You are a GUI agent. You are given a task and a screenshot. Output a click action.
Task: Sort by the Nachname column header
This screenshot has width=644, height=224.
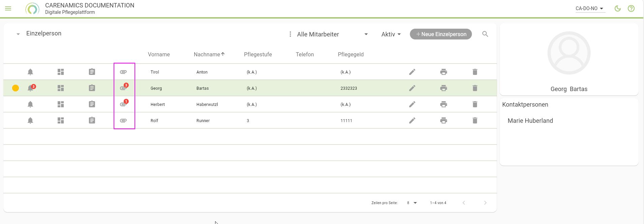pyautogui.click(x=207, y=54)
